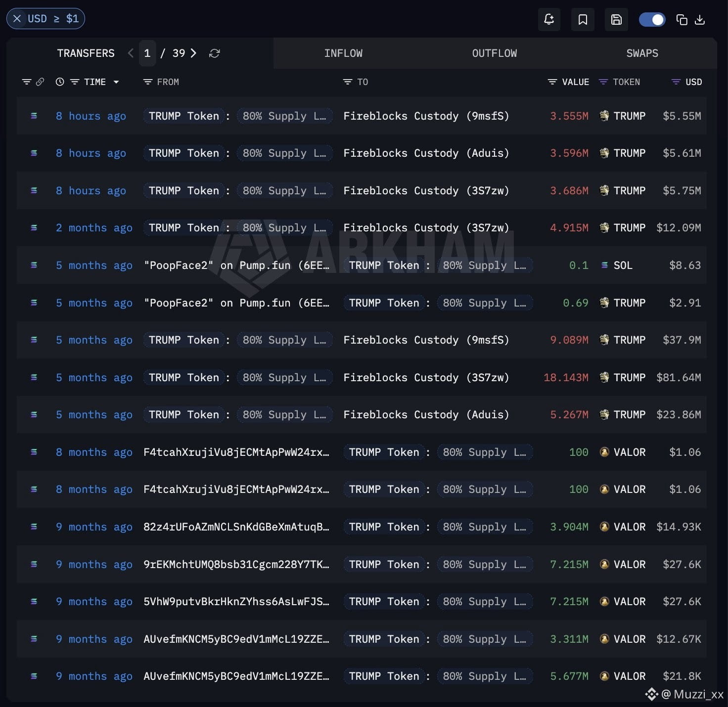Open address AUvefmKNCM5yBC9edV1mMcL19ZZE… in $12.67K row

(236, 639)
